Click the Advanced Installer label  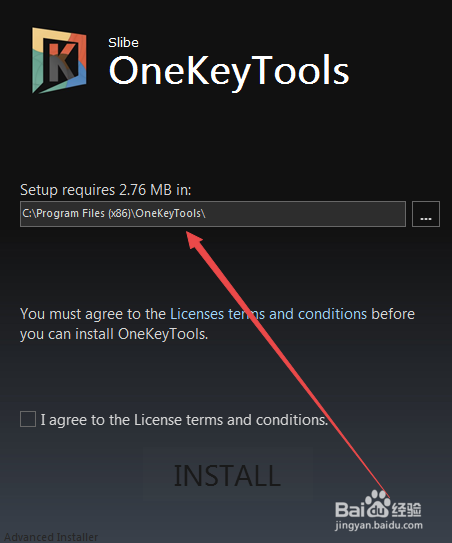point(51,537)
